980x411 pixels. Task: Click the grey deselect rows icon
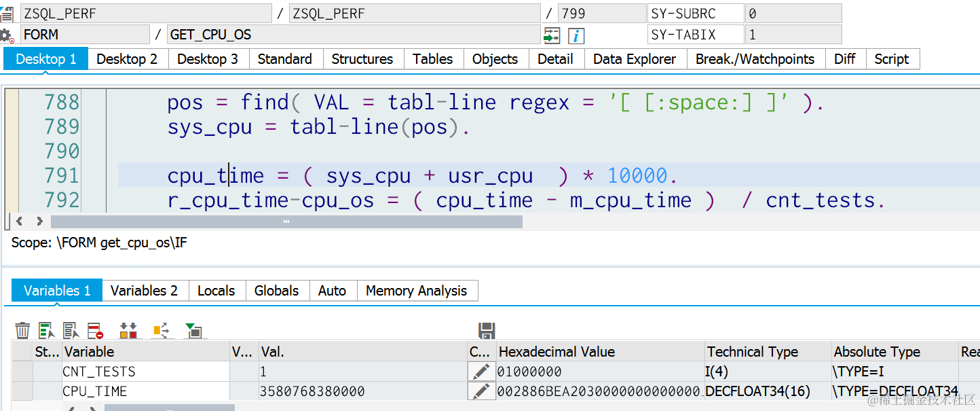click(x=71, y=331)
